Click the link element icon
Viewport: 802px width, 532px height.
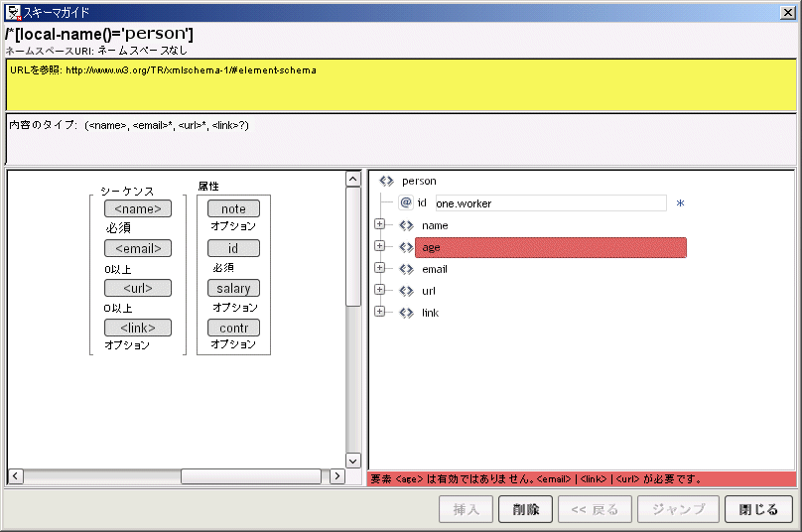(406, 313)
